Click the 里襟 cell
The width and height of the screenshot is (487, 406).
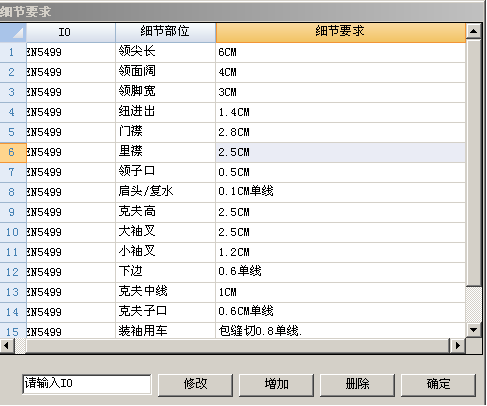[x=166, y=152]
